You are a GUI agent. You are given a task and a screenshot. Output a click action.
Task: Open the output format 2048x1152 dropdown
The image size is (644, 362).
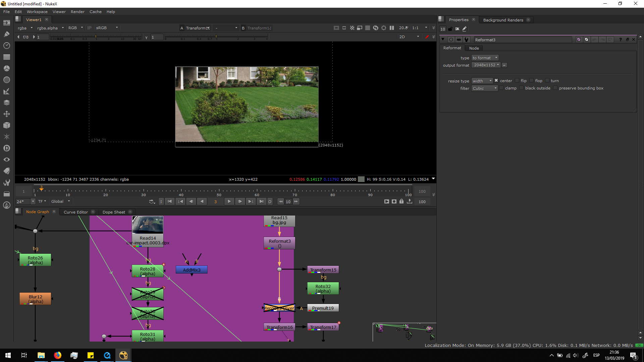pyautogui.click(x=486, y=65)
